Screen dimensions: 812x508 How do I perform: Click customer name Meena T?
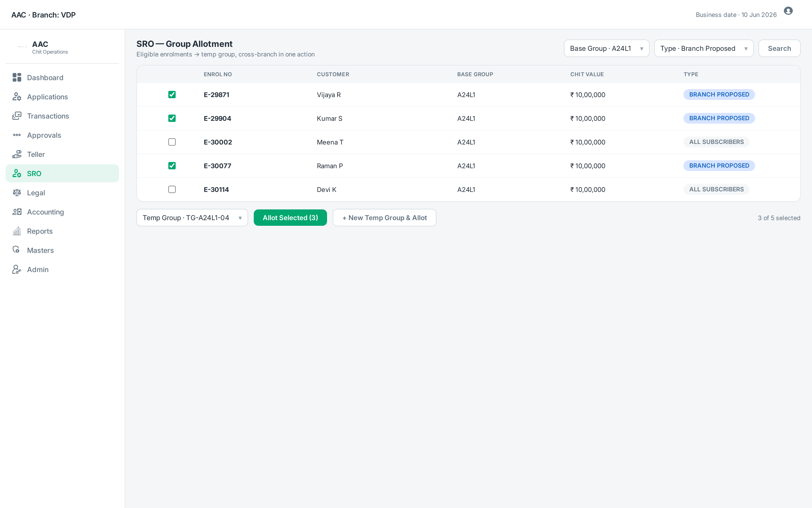pos(330,142)
